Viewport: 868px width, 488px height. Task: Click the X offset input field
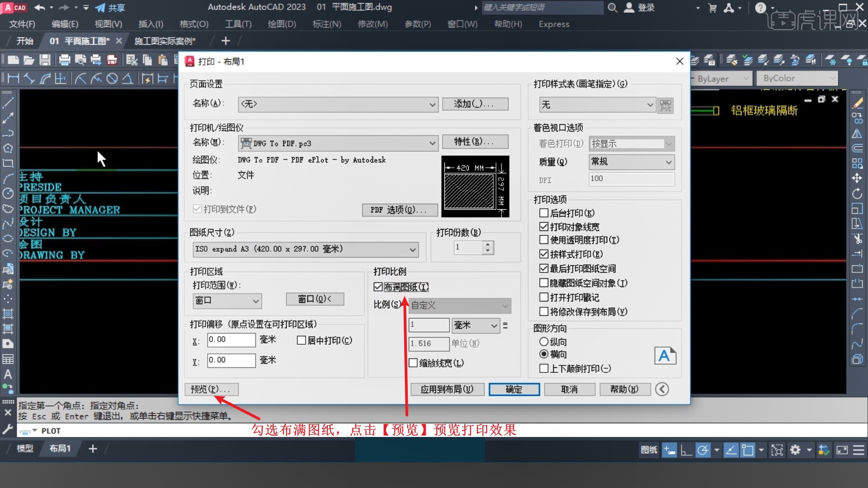(231, 340)
